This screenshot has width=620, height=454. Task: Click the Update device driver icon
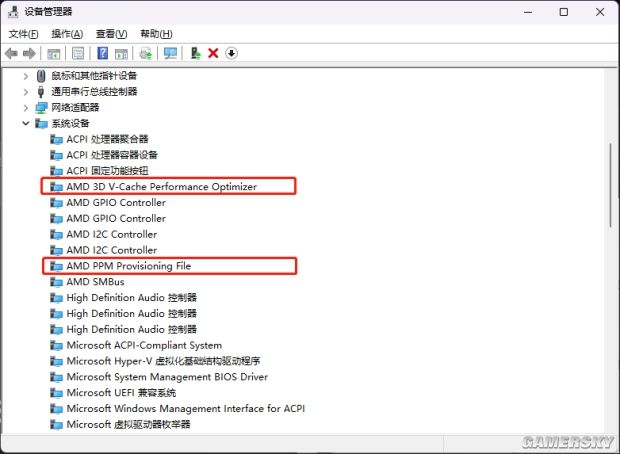pyautogui.click(x=195, y=53)
